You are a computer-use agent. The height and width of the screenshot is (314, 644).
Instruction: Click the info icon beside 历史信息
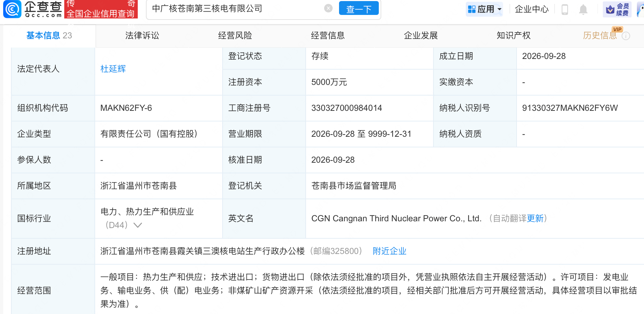pyautogui.click(x=626, y=36)
